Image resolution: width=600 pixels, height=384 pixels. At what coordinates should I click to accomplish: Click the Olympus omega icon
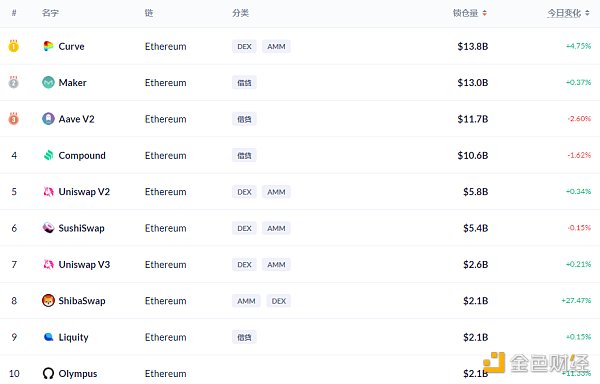48,373
